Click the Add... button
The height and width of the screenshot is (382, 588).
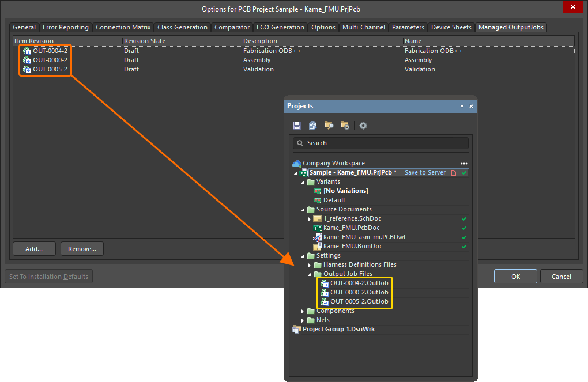tap(34, 248)
